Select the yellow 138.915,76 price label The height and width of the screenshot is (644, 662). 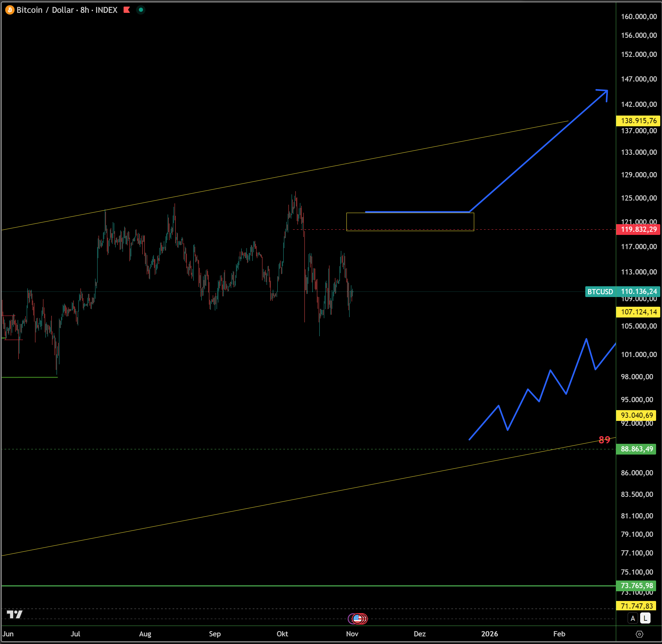tap(638, 121)
